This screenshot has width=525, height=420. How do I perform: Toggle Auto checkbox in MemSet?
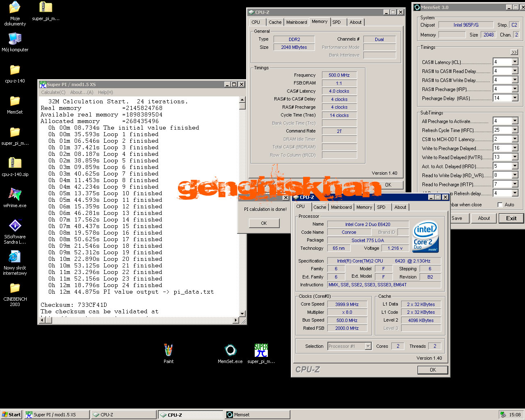point(500,205)
